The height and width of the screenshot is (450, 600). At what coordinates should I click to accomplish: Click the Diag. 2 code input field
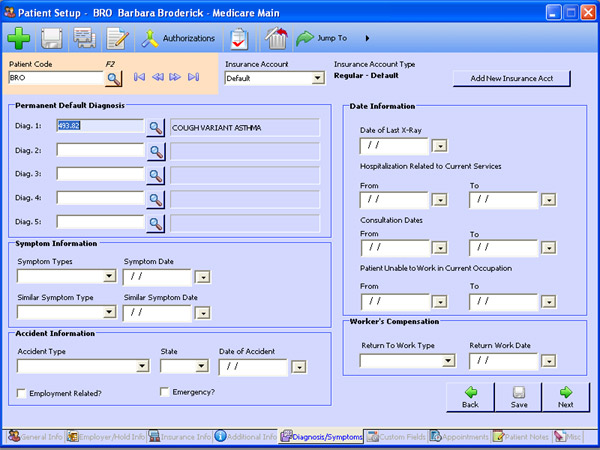100,151
